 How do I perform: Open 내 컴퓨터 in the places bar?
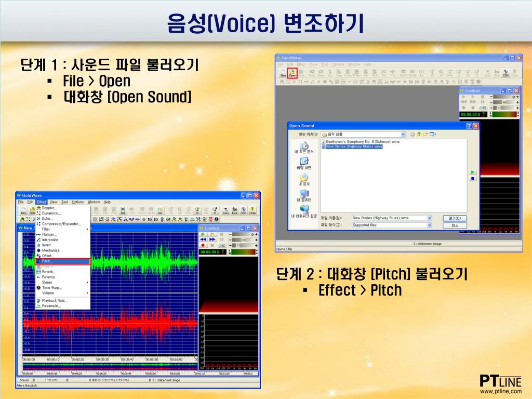pyautogui.click(x=304, y=196)
